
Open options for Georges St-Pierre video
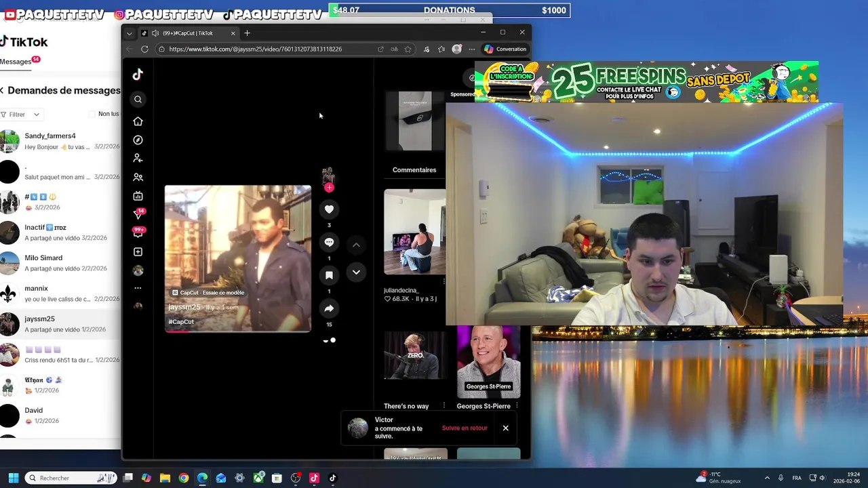(517, 406)
